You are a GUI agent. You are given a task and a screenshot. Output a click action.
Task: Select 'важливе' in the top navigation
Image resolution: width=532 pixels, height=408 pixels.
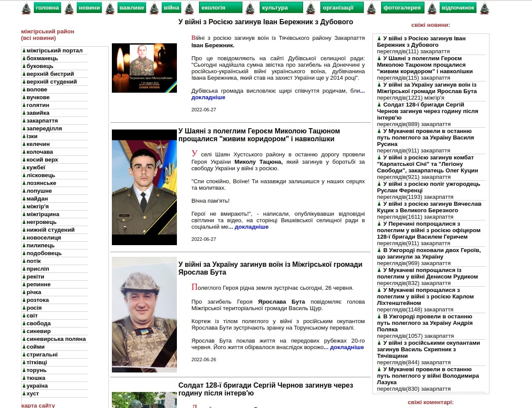[131, 8]
